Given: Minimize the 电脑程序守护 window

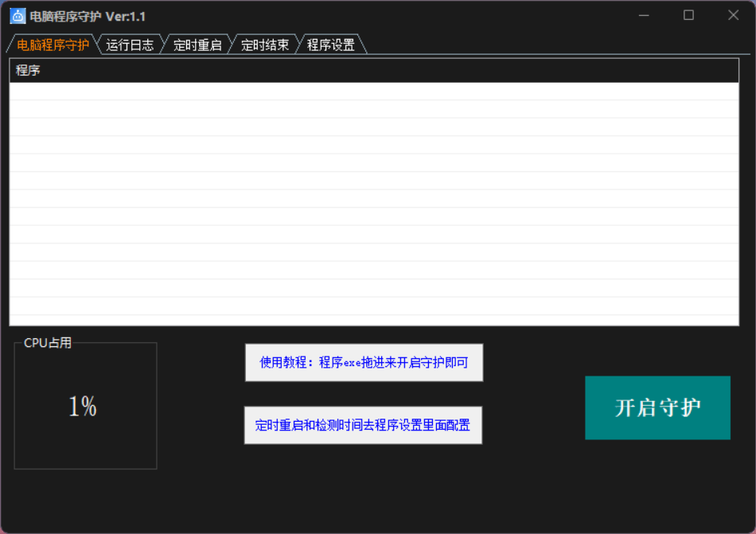Looking at the screenshot, I should point(644,15).
